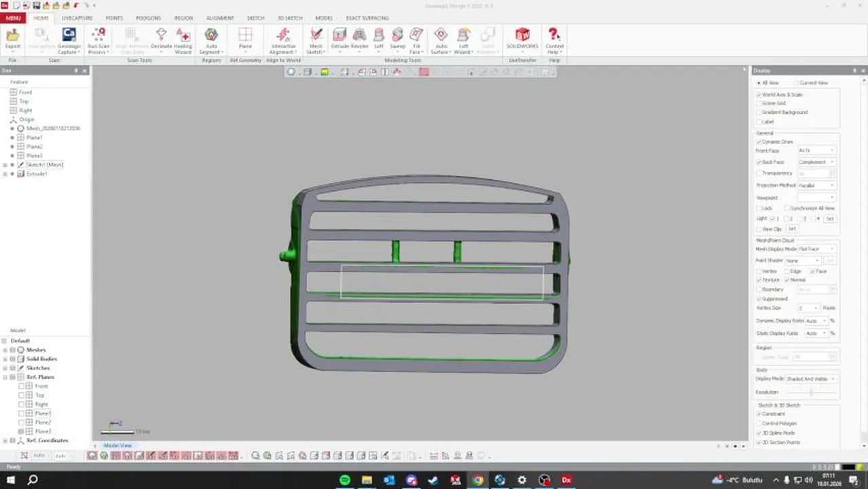Enable Scene Grid checkbox
868x489 pixels.
point(759,103)
